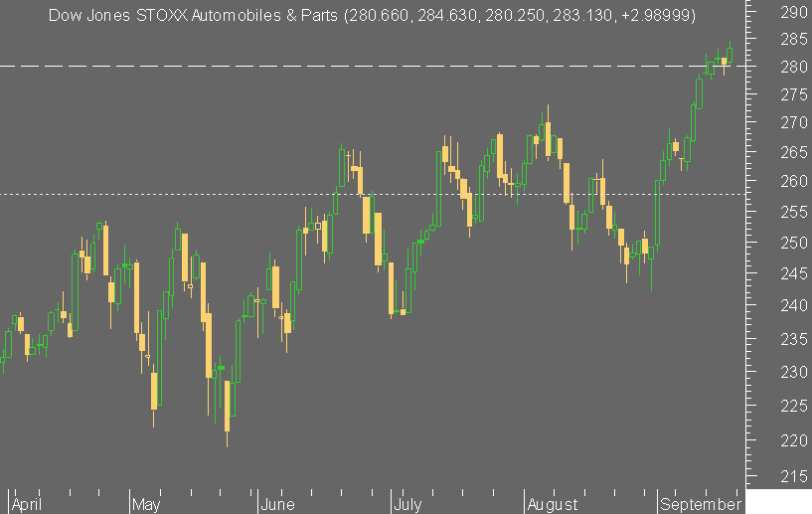The image size is (812, 514).
Task: Click the 220 price axis label
Action: coord(794,441)
